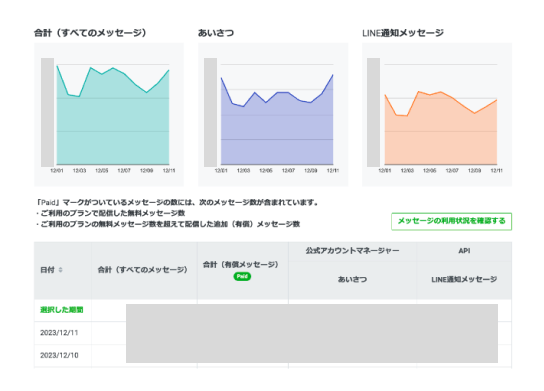Screen dimensions: 544x391
Task: Click the 公式アカウントマネージャー header group
Action: tap(352, 250)
